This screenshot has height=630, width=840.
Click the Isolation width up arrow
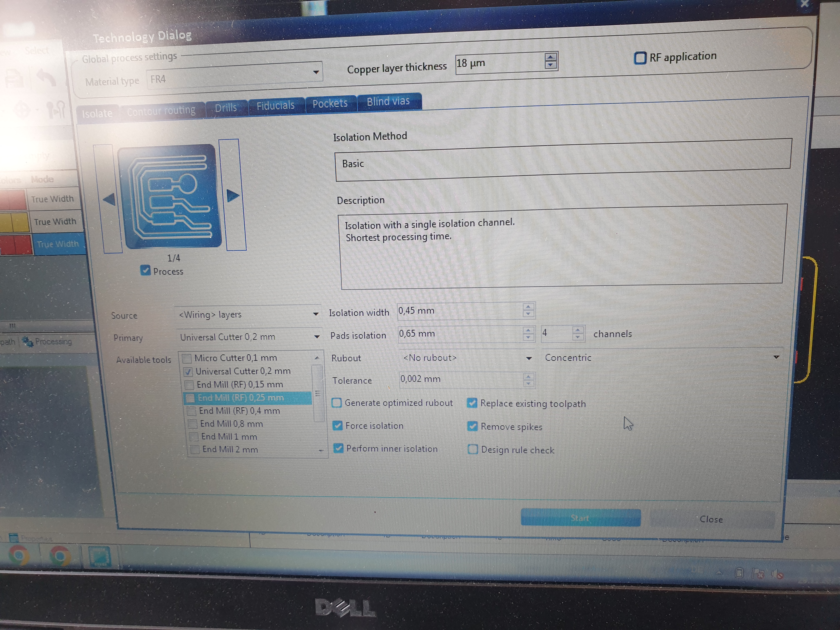point(528,306)
